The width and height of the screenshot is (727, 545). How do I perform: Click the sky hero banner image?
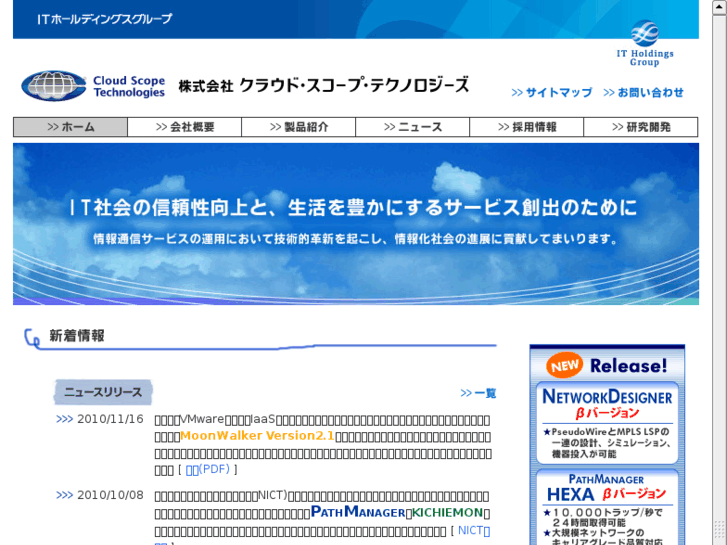click(356, 224)
